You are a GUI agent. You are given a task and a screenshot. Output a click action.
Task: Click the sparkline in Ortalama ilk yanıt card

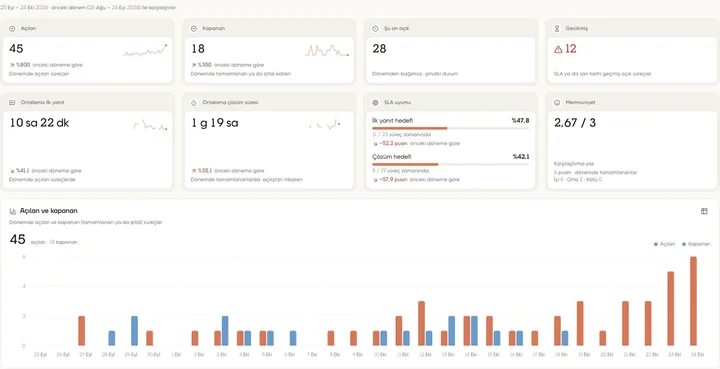tap(150, 125)
